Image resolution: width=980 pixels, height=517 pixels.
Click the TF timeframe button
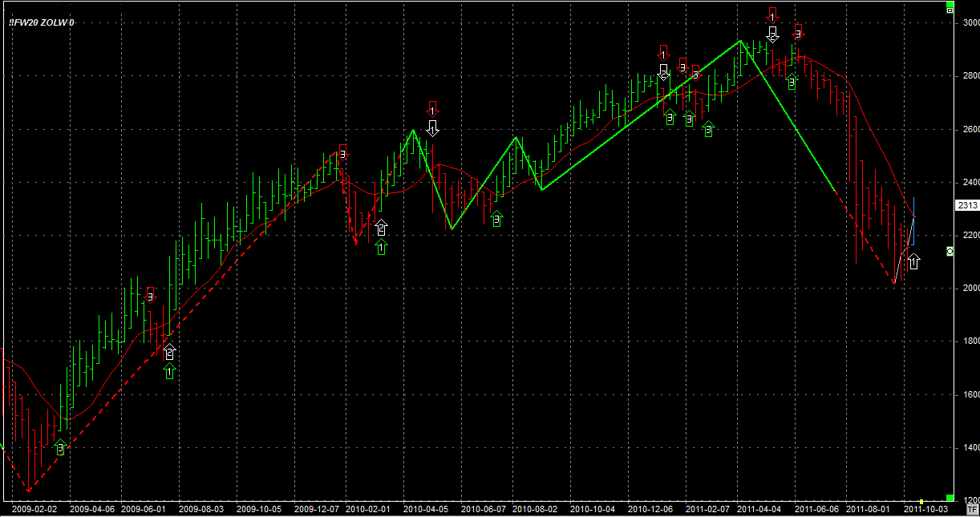click(x=972, y=509)
